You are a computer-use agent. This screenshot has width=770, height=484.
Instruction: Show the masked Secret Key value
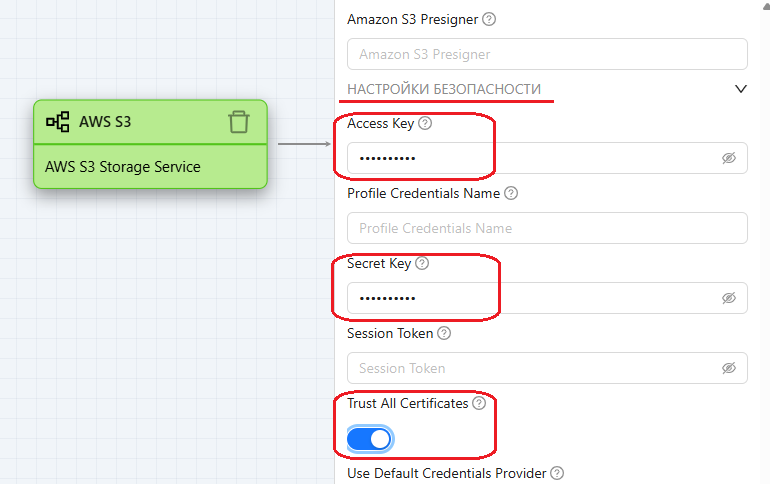729,298
